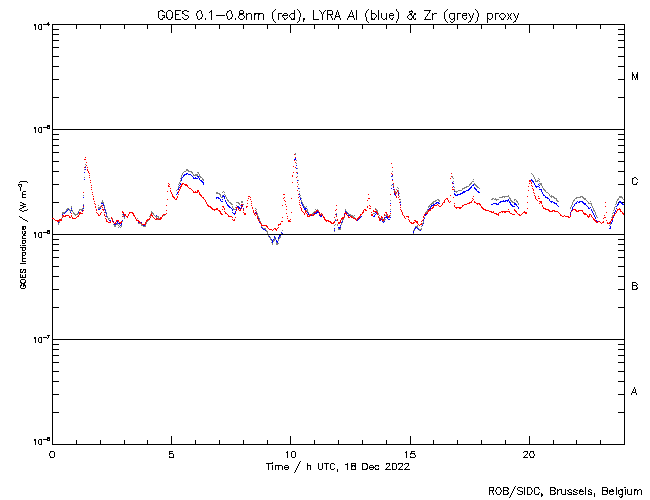Click the A flare class label
The image size is (650, 500).
pyautogui.click(x=635, y=392)
